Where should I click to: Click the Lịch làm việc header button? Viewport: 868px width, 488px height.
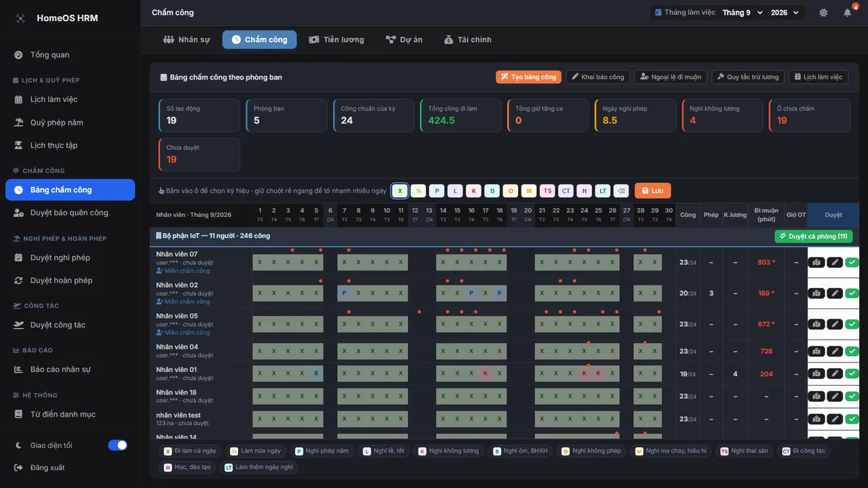coord(818,77)
